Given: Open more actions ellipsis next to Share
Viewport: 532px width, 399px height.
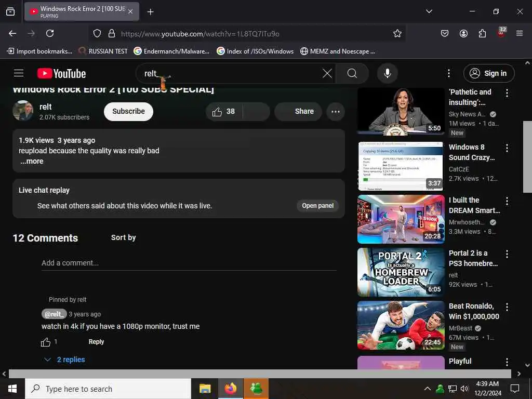Looking at the screenshot, I should point(336,111).
